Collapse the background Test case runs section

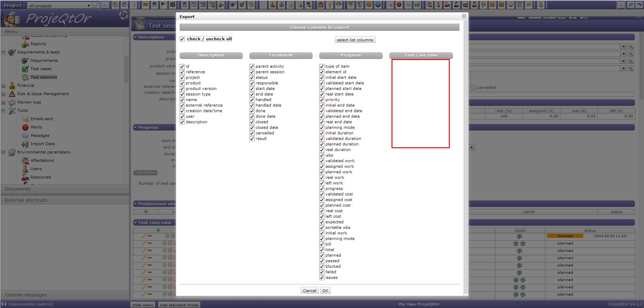tap(135, 223)
